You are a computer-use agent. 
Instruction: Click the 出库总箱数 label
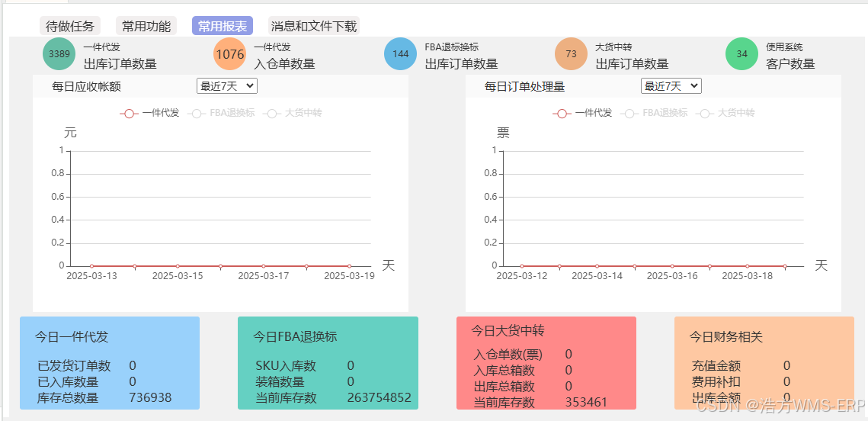[504, 386]
